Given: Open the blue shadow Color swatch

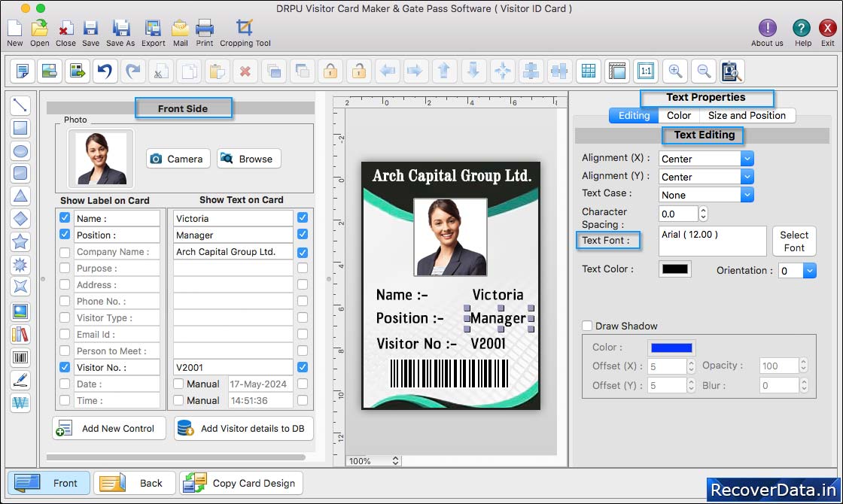Looking at the screenshot, I should tap(671, 348).
